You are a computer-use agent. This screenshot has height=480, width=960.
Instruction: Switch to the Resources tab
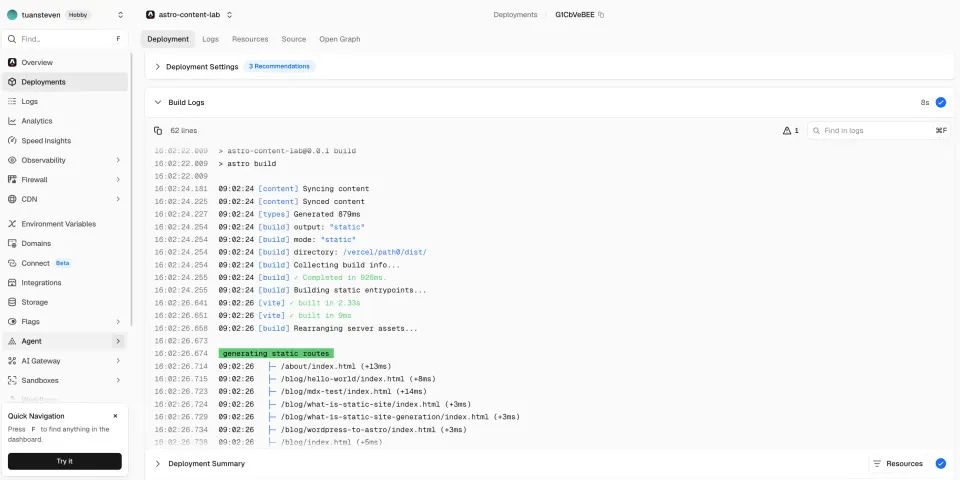[250, 39]
